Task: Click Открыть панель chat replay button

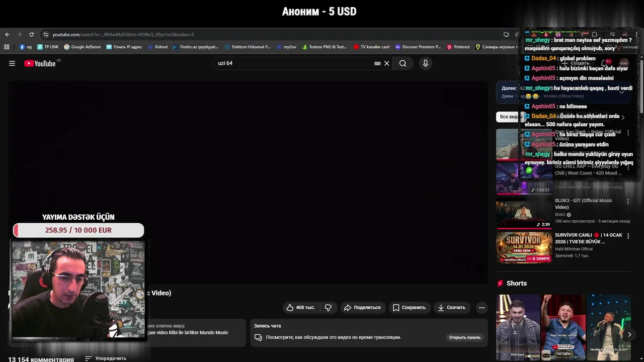Action: coord(465,337)
